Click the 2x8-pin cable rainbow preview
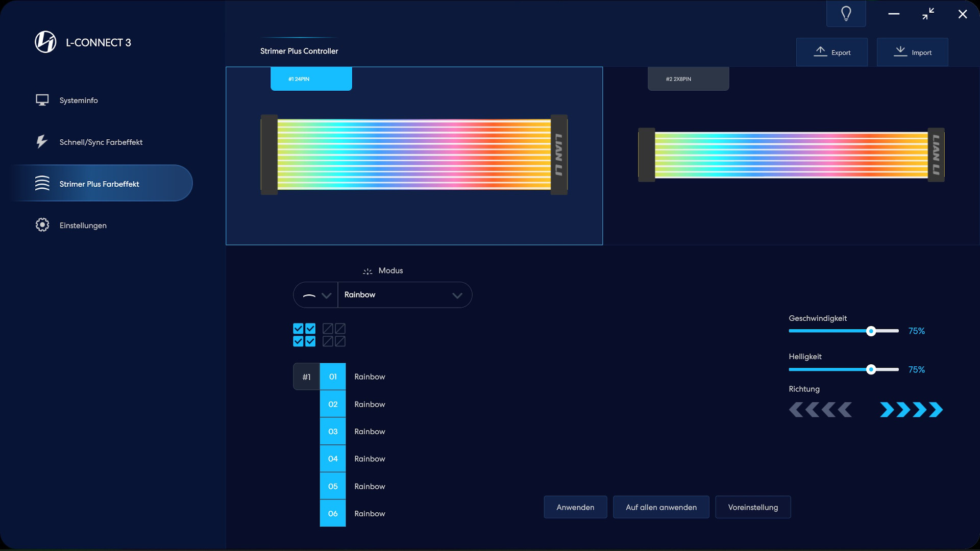This screenshot has height=551, width=980. pyautogui.click(x=791, y=155)
